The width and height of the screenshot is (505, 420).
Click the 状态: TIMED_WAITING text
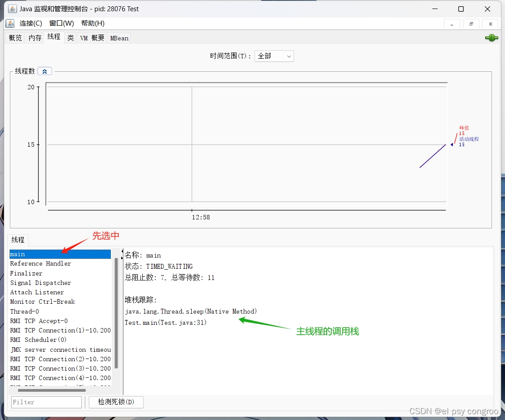(159, 266)
